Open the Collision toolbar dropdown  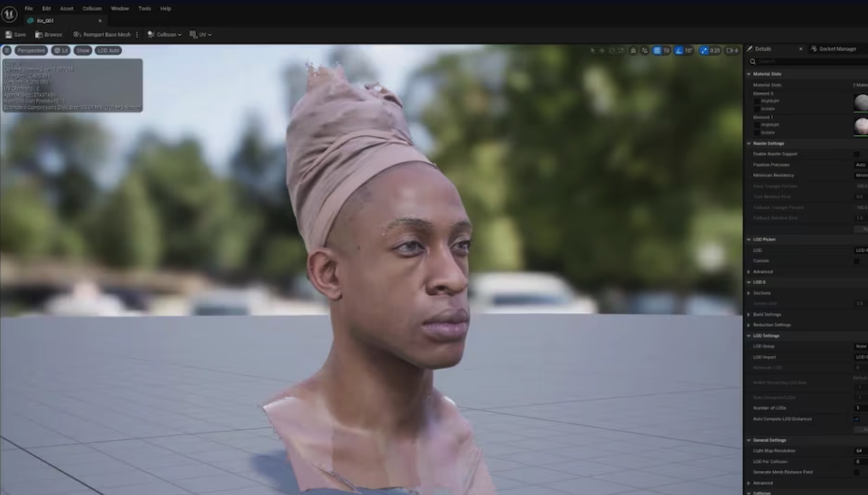pos(164,35)
